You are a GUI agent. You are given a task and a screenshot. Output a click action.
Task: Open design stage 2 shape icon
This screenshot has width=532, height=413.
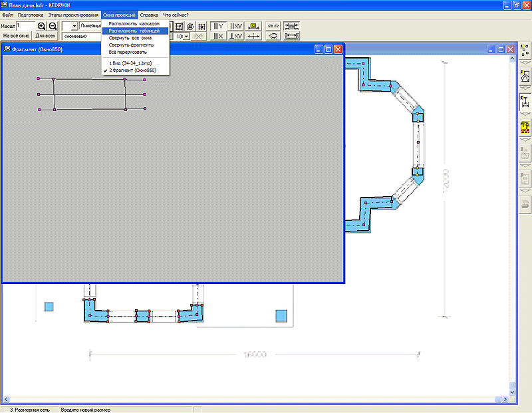pyautogui.click(x=525, y=76)
